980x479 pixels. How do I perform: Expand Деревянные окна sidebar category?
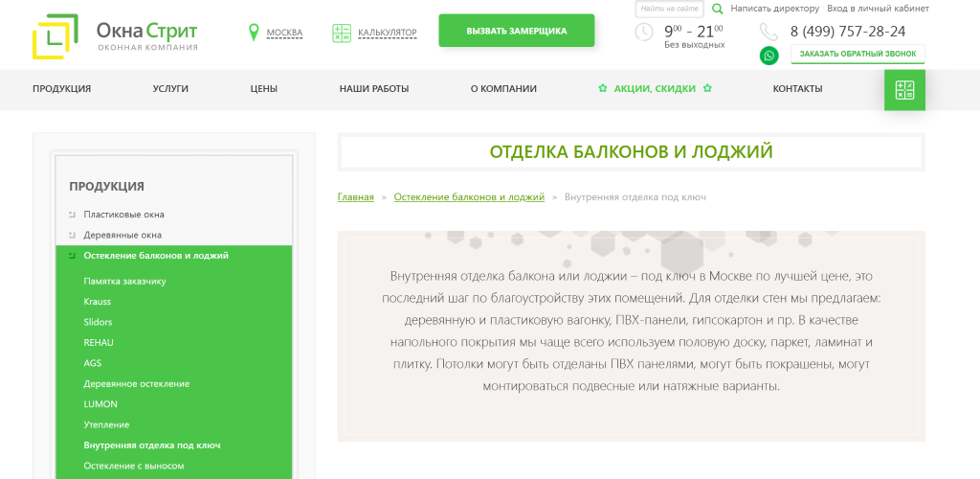pos(72,235)
